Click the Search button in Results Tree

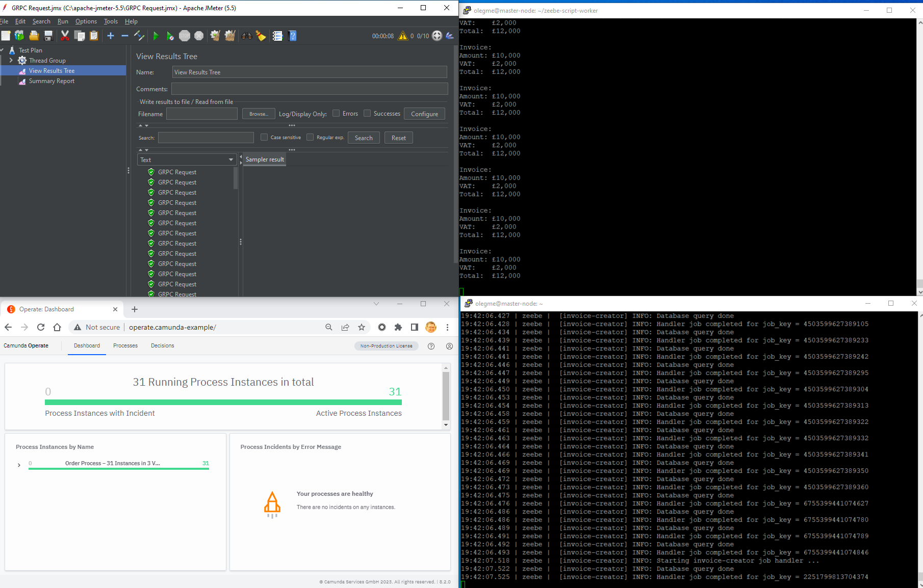(364, 138)
